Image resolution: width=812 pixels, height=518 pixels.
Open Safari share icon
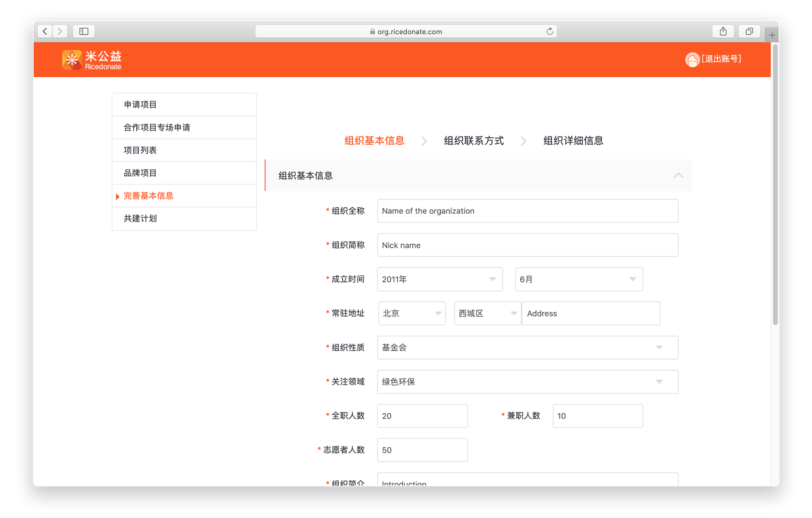click(x=723, y=31)
